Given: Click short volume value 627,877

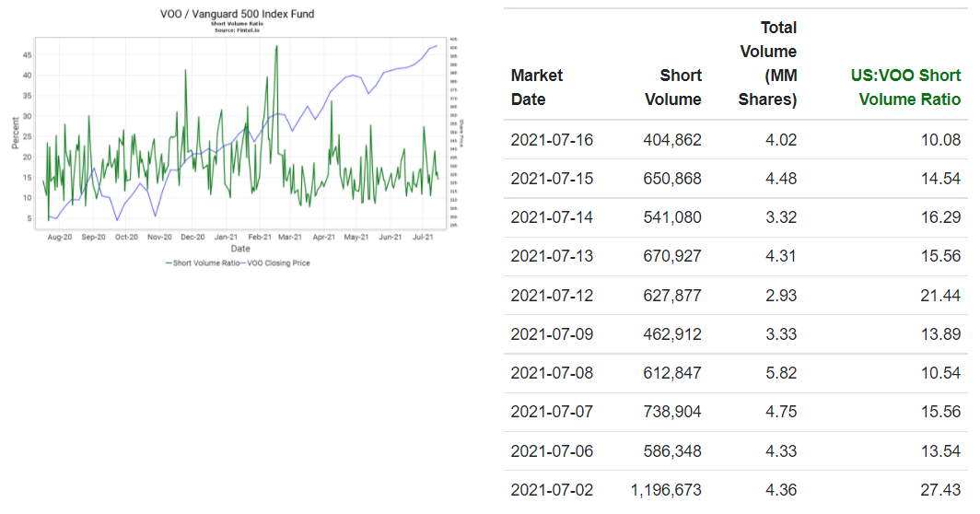Looking at the screenshot, I should click(x=672, y=295).
